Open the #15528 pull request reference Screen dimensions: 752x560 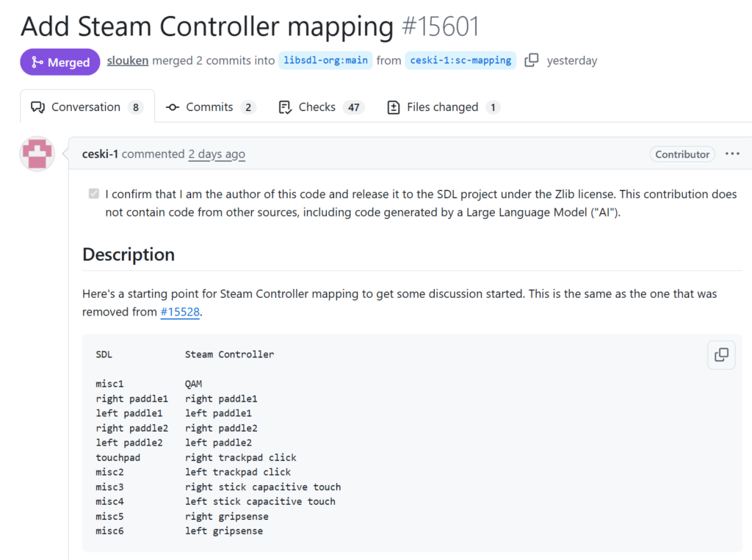[x=180, y=312]
